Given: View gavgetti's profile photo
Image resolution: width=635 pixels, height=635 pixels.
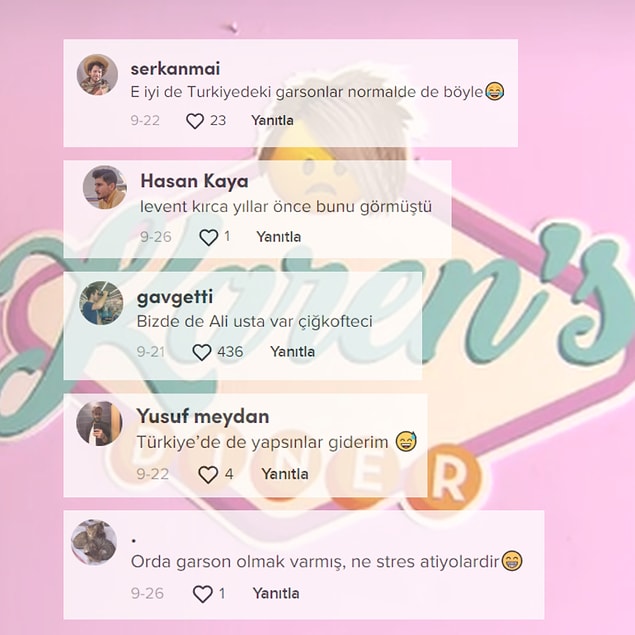Looking at the screenshot, I should tap(101, 303).
